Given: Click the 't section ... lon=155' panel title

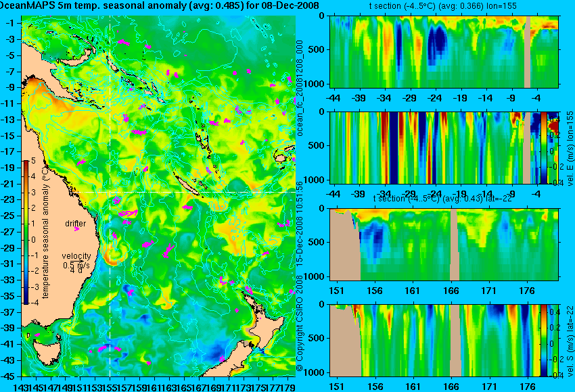Looking at the screenshot, I should tap(442, 6).
